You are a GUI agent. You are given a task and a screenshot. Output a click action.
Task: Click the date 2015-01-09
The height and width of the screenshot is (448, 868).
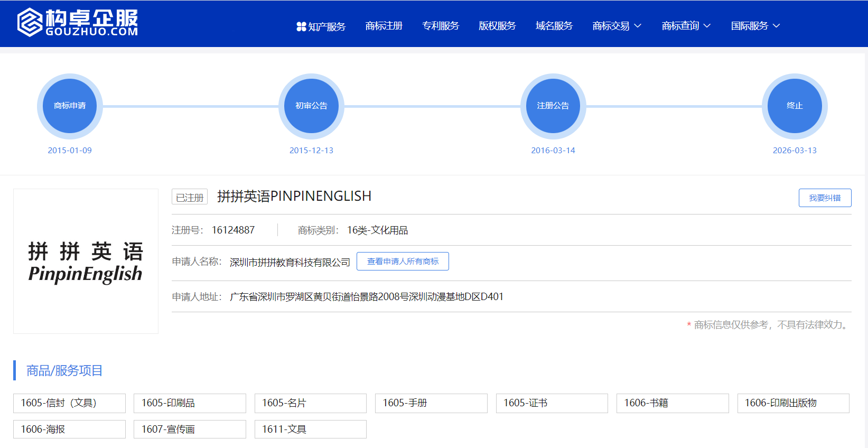pyautogui.click(x=70, y=151)
